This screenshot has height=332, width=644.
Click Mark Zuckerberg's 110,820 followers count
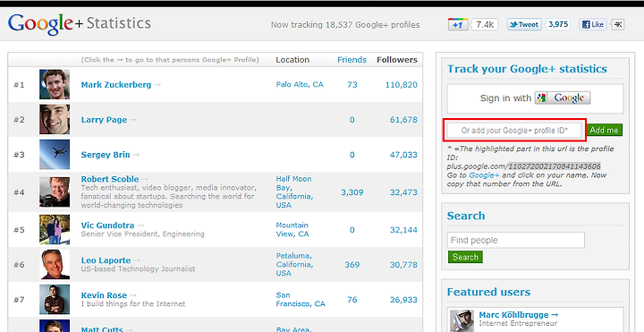[401, 85]
